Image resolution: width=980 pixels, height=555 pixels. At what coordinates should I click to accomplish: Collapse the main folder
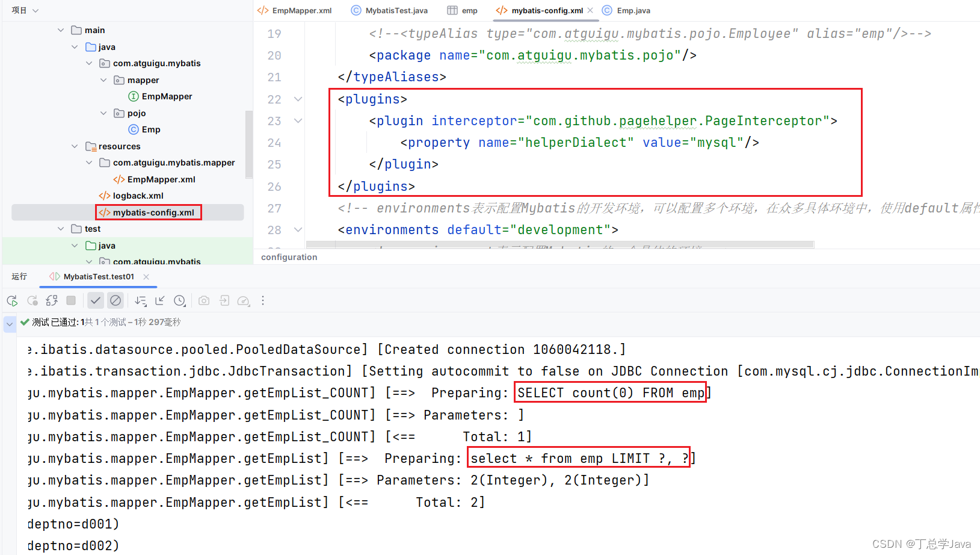(x=61, y=30)
